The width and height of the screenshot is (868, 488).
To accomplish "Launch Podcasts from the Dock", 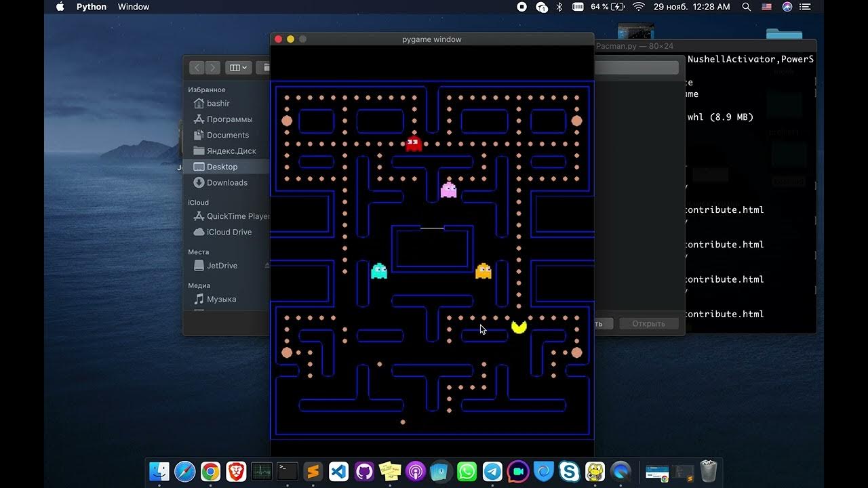I will pos(416,471).
